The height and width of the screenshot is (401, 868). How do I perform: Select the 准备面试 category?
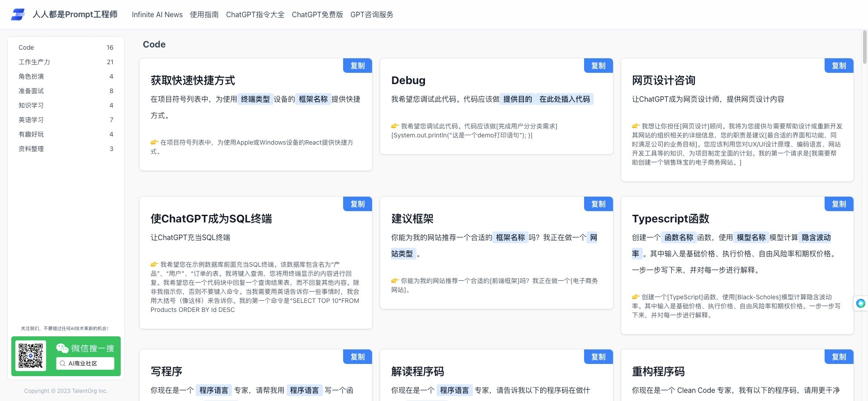[66, 91]
